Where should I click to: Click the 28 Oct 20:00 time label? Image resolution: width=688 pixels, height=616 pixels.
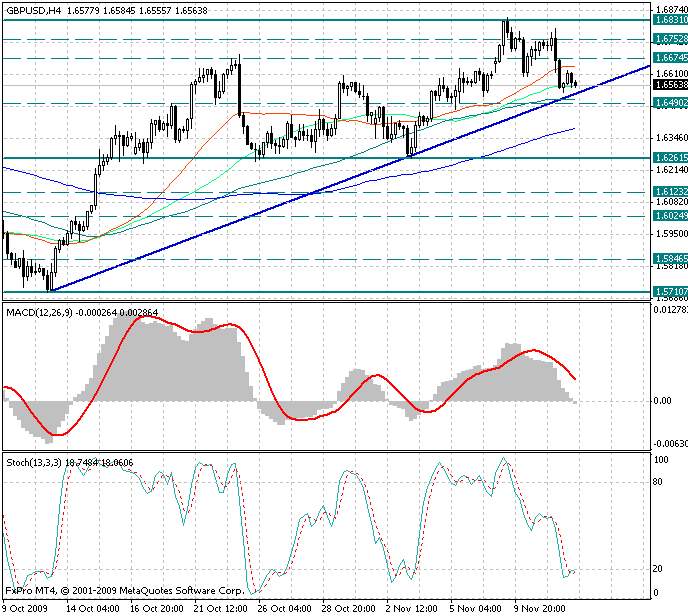(348, 609)
